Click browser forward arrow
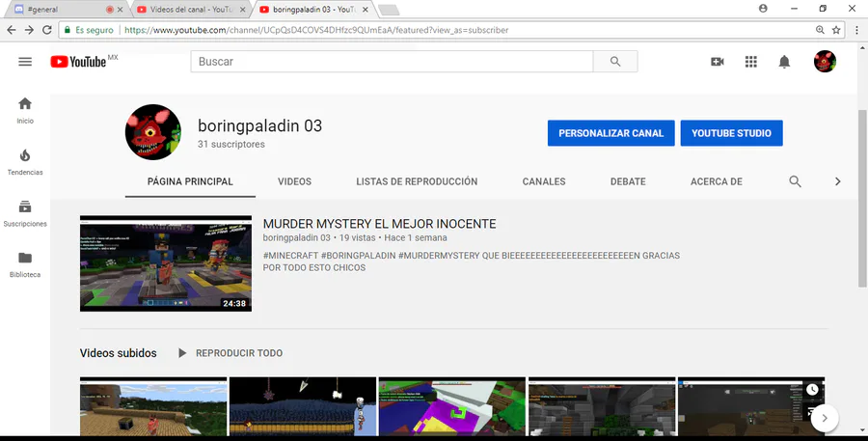 coord(29,30)
